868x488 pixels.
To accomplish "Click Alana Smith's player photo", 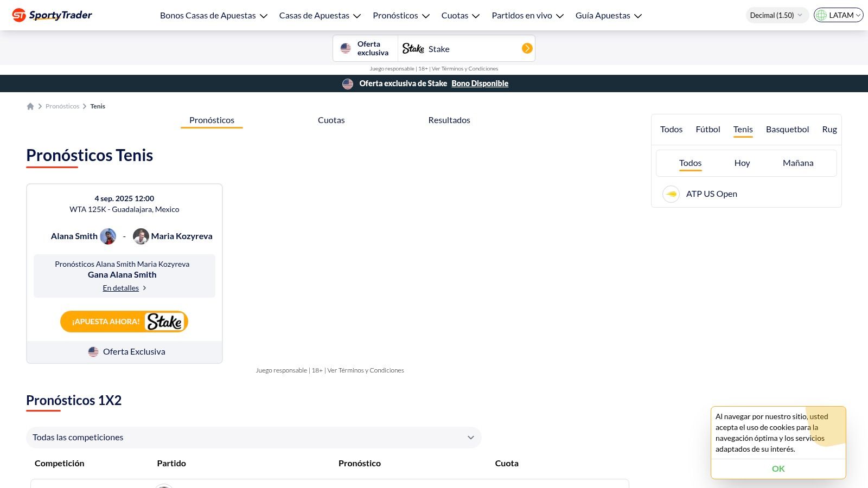I will pyautogui.click(x=108, y=236).
